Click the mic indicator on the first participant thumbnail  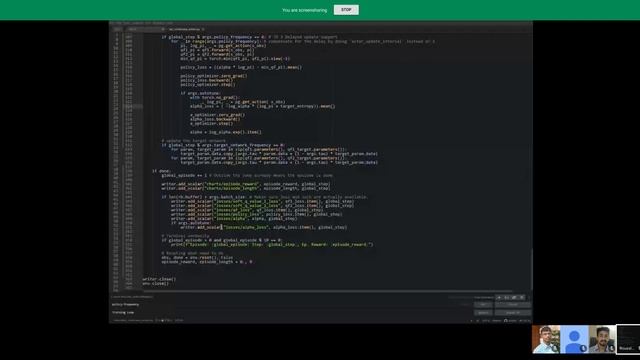555,348
